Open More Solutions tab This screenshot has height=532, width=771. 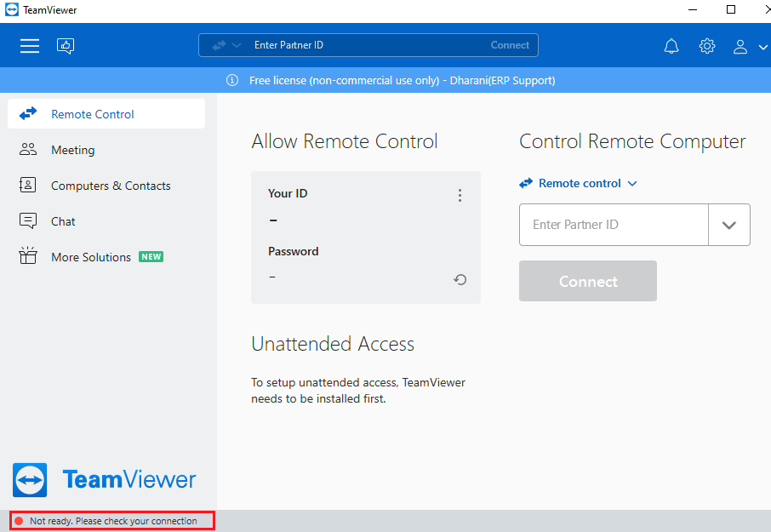106,257
